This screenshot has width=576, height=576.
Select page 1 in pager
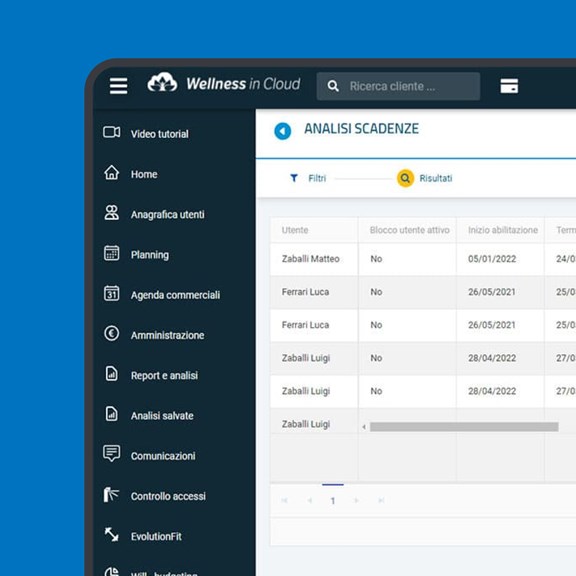[333, 501]
